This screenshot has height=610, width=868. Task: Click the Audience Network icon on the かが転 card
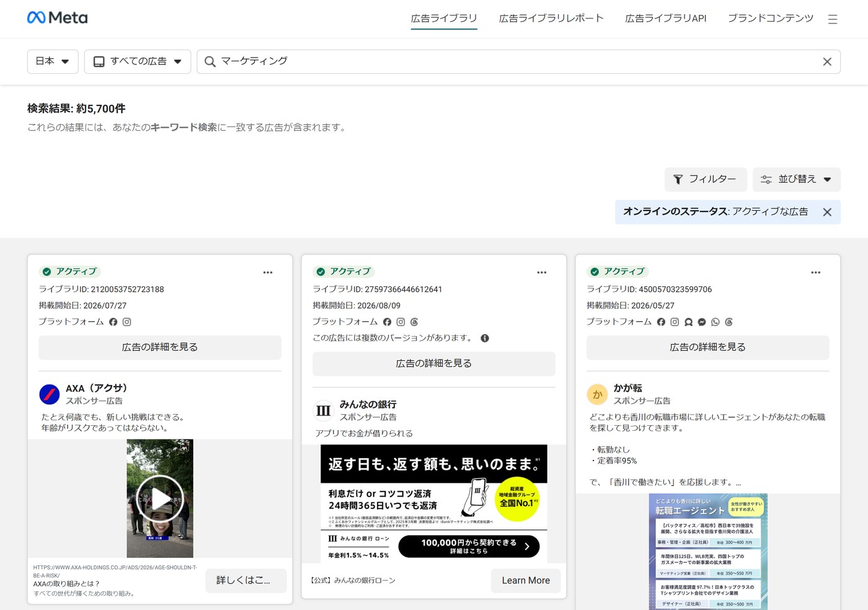click(688, 322)
